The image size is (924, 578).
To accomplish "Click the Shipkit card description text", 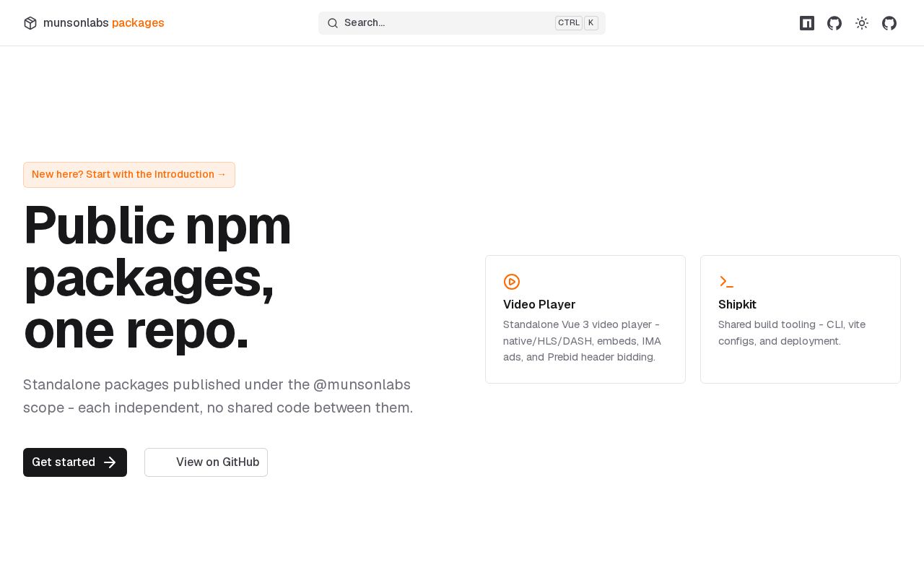I will point(792,332).
